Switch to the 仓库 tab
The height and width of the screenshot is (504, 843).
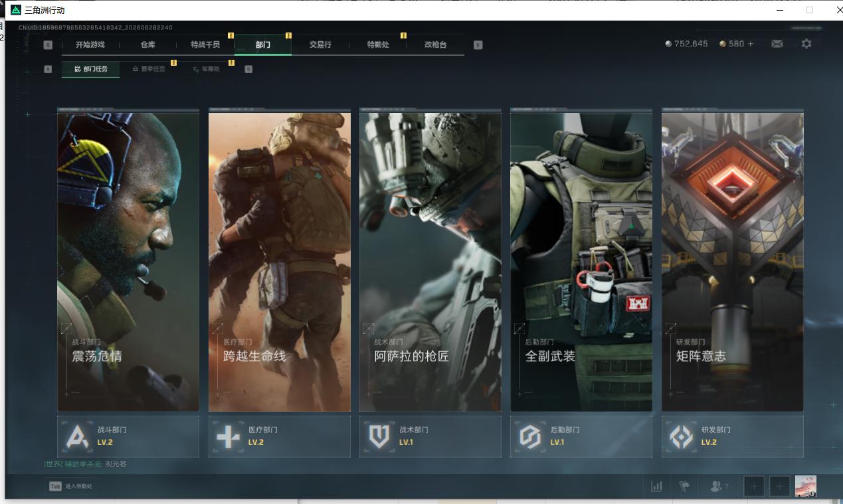(147, 44)
